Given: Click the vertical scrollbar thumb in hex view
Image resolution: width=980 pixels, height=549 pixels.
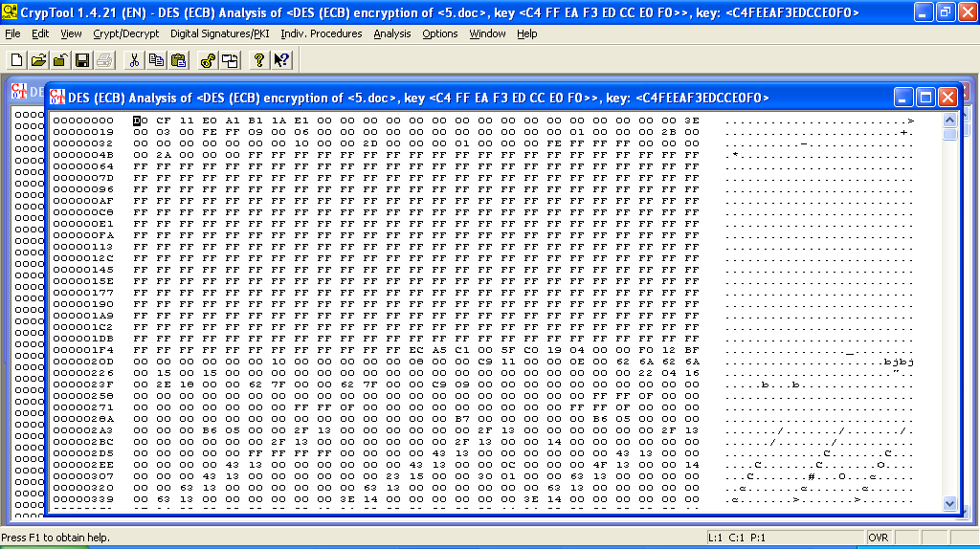Looking at the screenshot, I should point(950,134).
